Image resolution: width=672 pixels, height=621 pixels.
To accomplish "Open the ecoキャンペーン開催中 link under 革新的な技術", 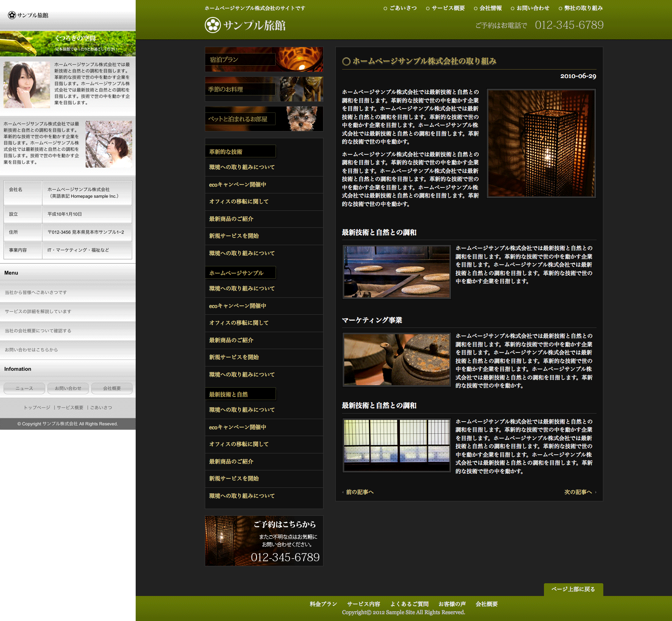I will tap(237, 185).
